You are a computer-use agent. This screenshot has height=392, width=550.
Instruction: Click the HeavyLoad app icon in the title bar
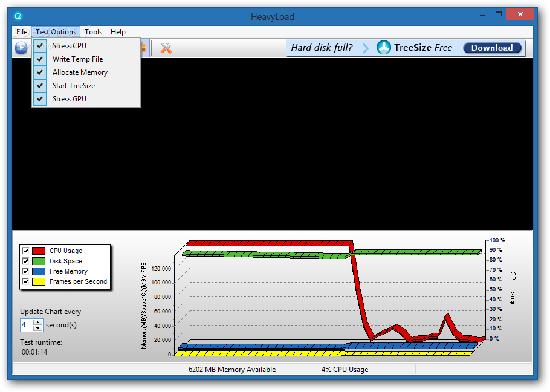click(18, 16)
